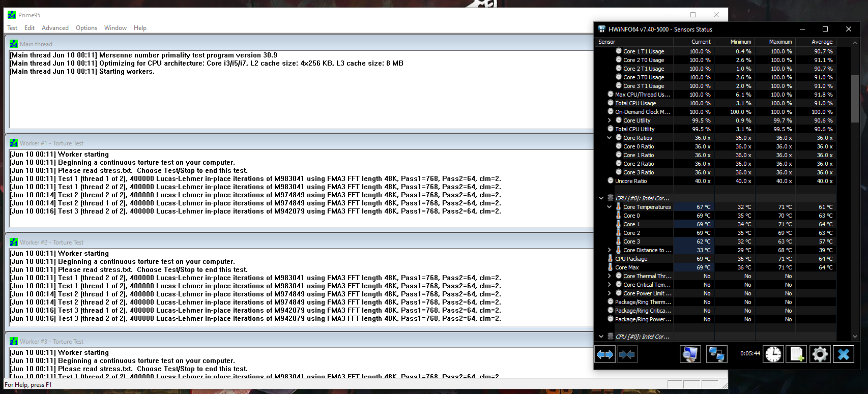Image resolution: width=868 pixels, height=394 pixels.
Task: Select the Total CPU Utility row
Action: click(715, 129)
